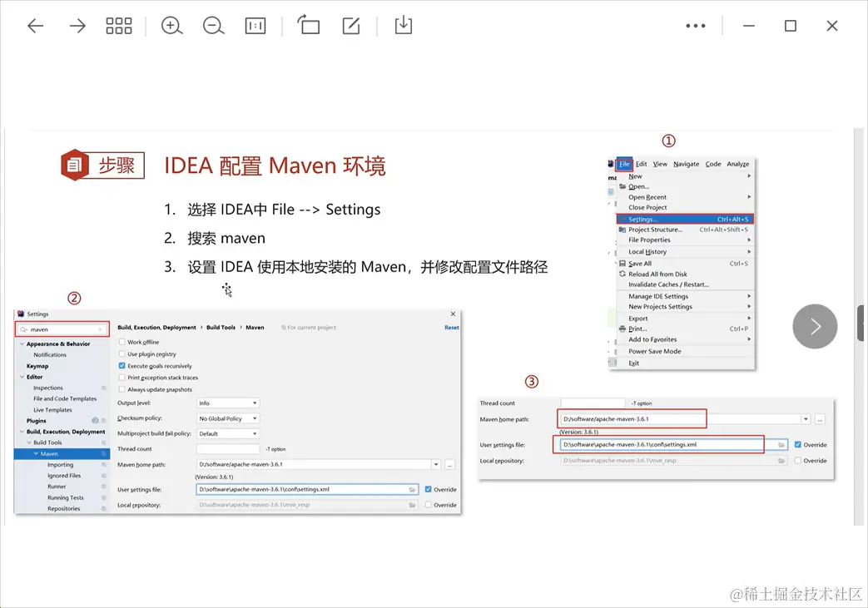Click the folder icon beside Open...
This screenshot has width=868, height=608.
coord(622,186)
